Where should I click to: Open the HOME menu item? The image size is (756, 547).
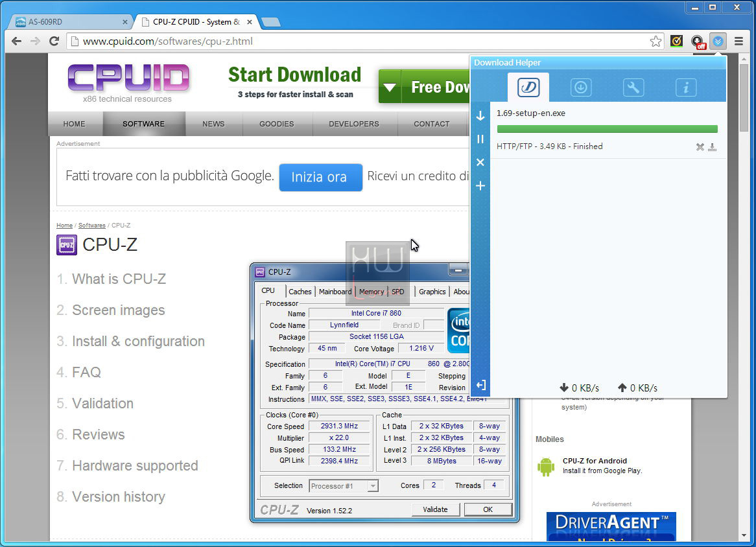pos(75,124)
